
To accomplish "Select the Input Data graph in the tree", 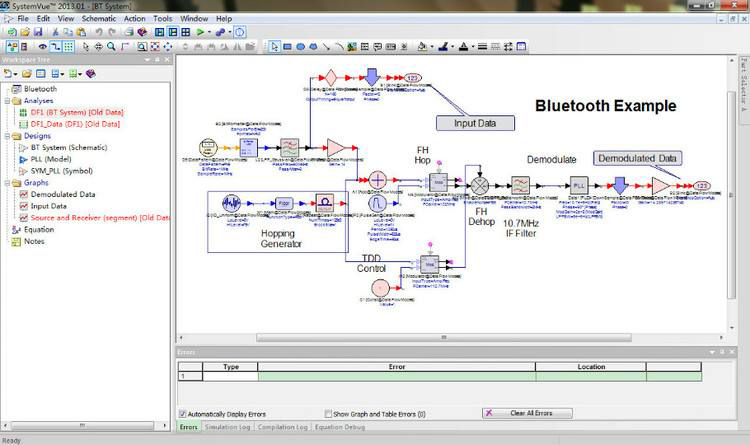I will click(48, 206).
